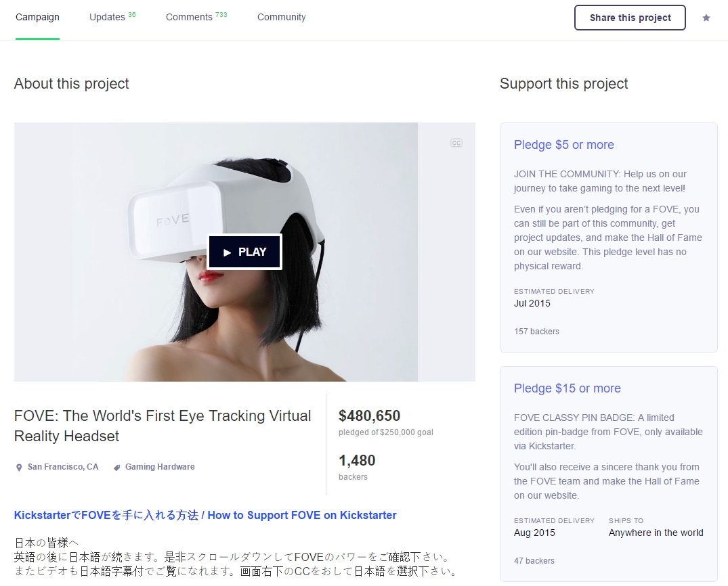Click the FOVE headset video thumbnail
728x586 pixels.
[x=135, y=305]
